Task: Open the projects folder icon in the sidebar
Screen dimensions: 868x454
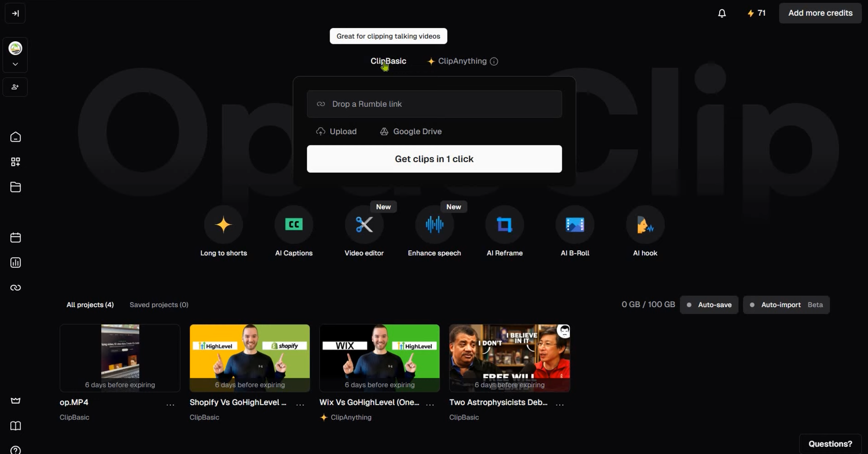Action: coord(16,187)
